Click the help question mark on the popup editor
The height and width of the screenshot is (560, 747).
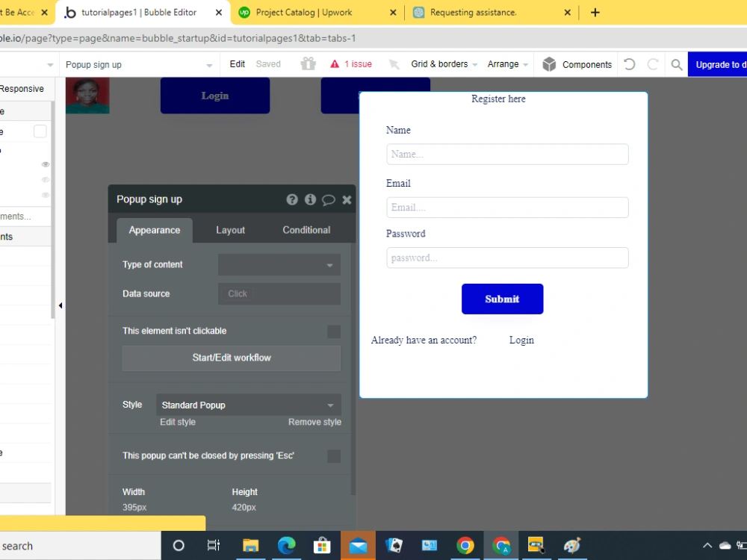(292, 199)
